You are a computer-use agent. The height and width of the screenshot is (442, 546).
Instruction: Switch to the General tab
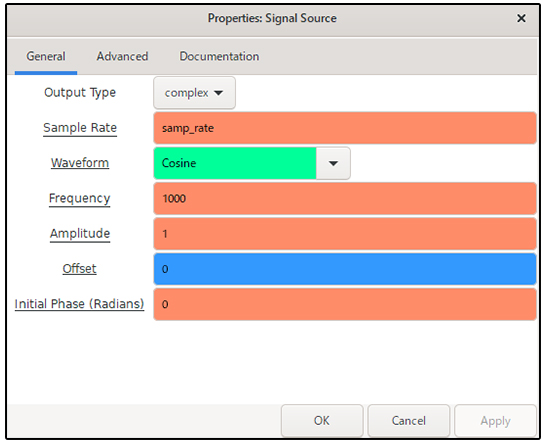click(46, 56)
